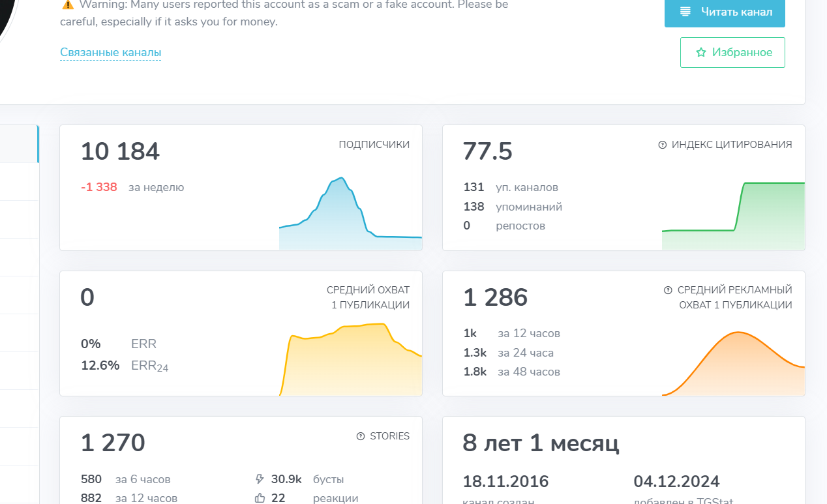This screenshot has height=504, width=827.
Task: Click the 131 уп. каналов row
Action: coord(511,187)
